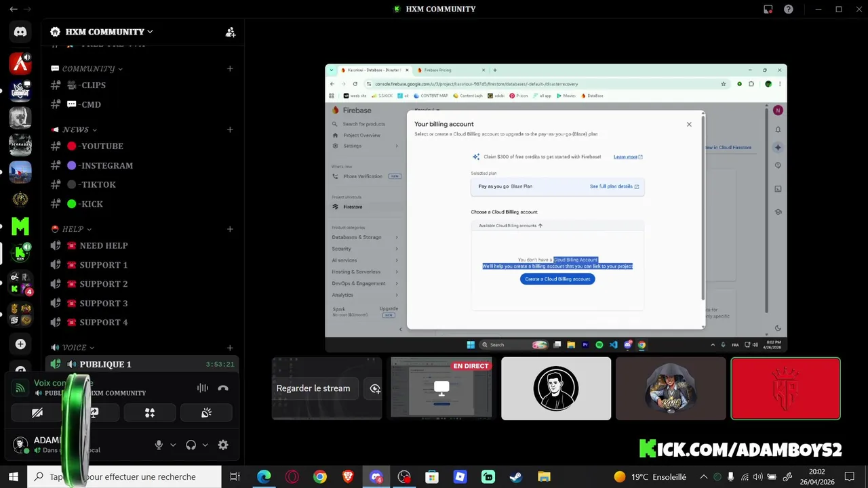This screenshot has height=488, width=868.
Task: Open Discord home direct messages
Action: click(x=20, y=32)
